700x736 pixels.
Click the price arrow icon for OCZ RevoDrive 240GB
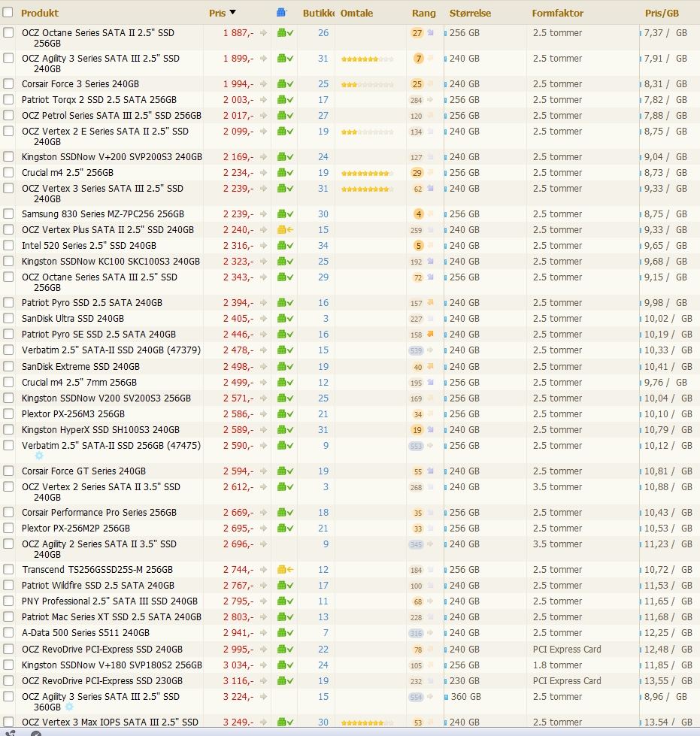263,649
